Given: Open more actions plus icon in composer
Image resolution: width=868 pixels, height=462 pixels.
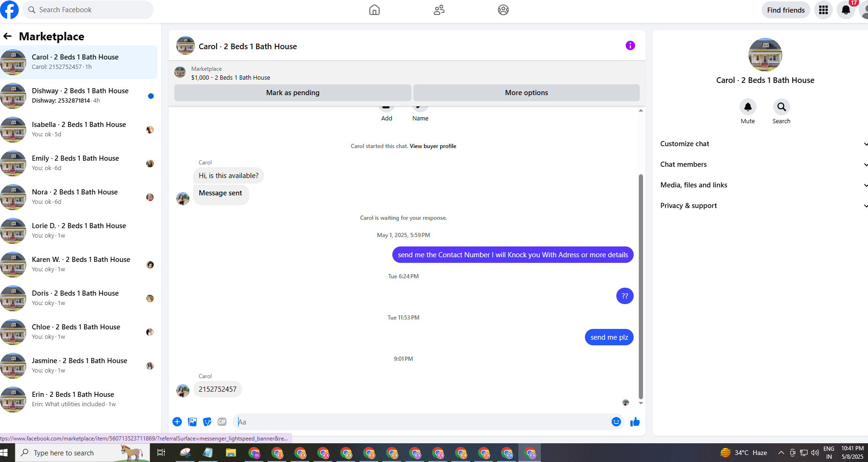Looking at the screenshot, I should pyautogui.click(x=177, y=422).
